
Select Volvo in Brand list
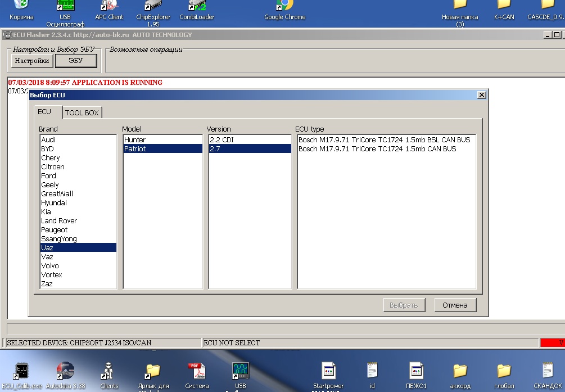click(x=78, y=266)
